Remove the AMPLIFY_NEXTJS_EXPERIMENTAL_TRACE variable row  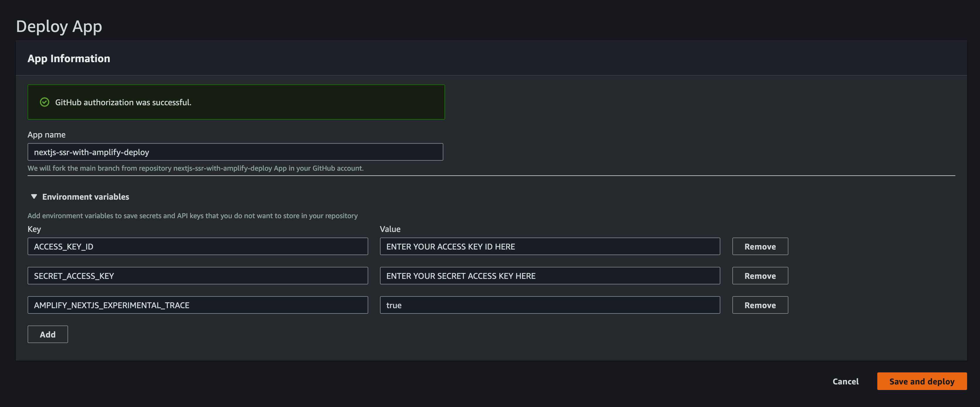tap(760, 305)
